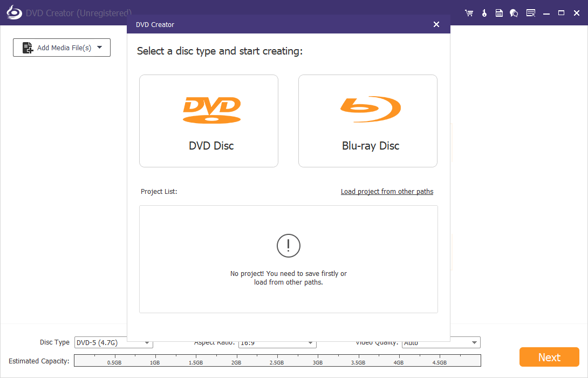Click the Estimated Capacity bar
588x378 pixels.
[x=277, y=360]
